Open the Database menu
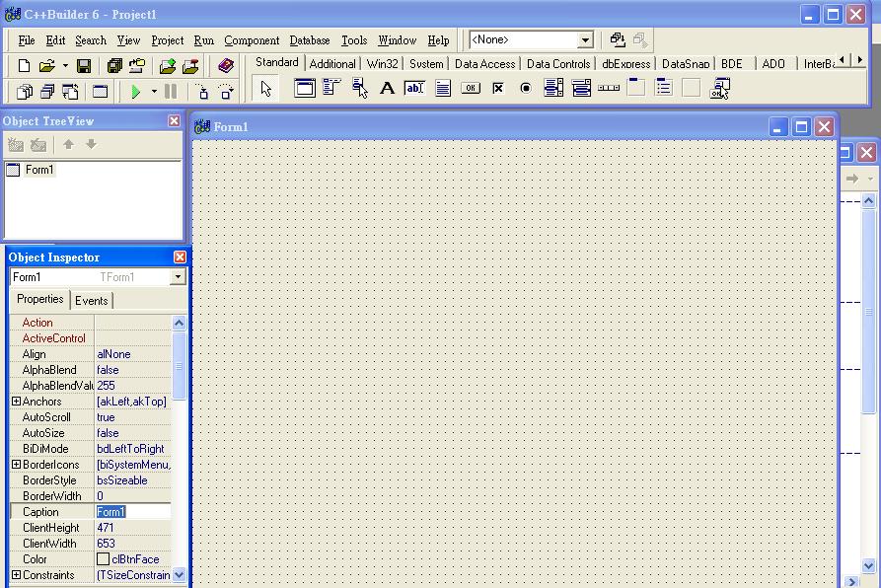Viewport: 881px width, 588px height. (310, 40)
